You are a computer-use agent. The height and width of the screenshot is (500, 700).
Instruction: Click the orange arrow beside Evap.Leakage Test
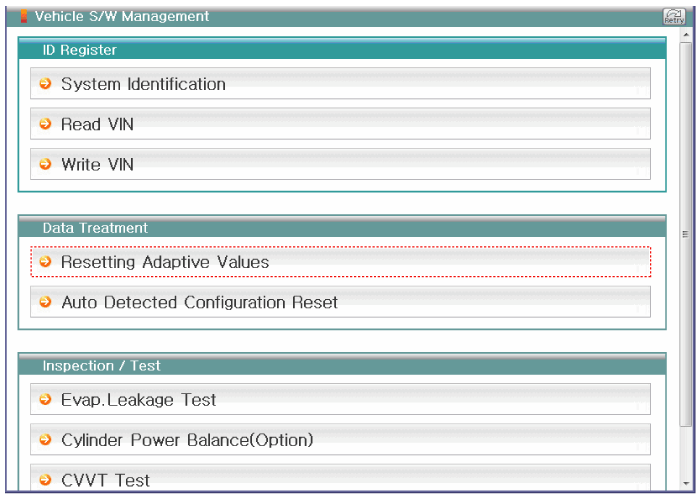[45, 400]
